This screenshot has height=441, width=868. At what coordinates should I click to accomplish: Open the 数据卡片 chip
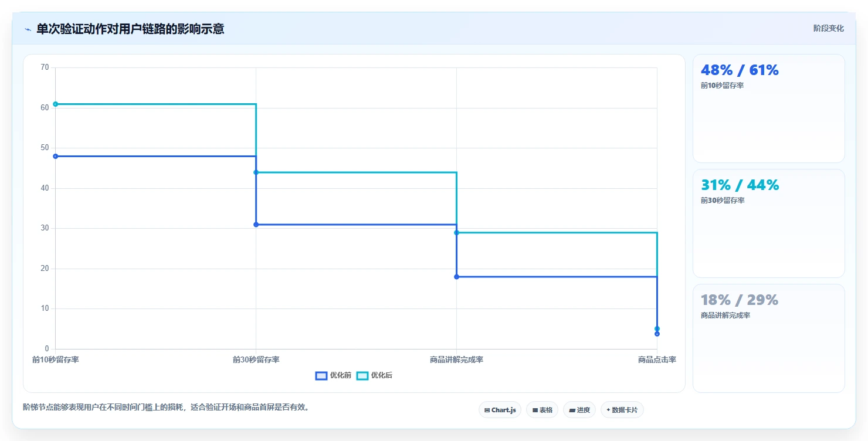click(x=622, y=410)
